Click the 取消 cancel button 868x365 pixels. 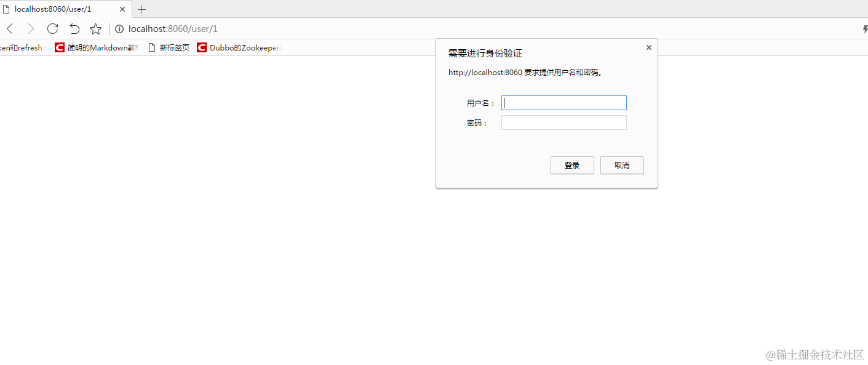coord(621,165)
